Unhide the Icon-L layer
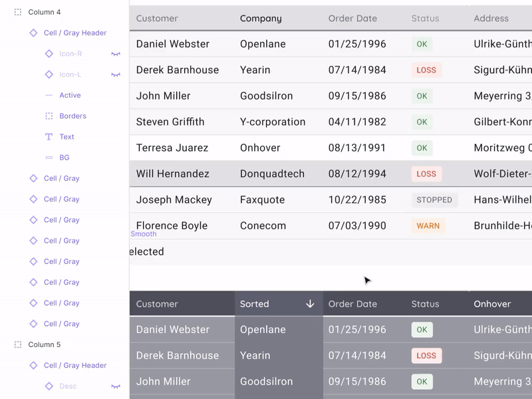The width and height of the screenshot is (532, 399). [116, 74]
